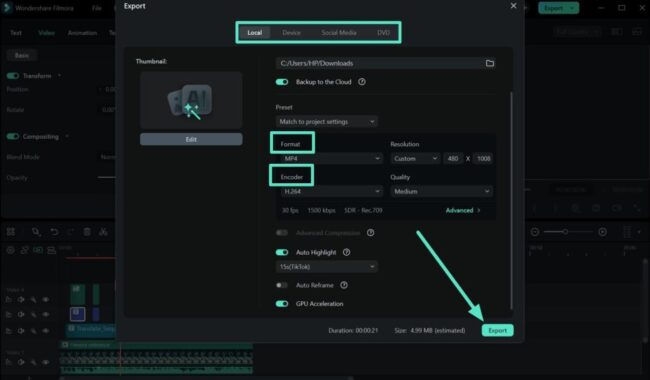
Task: Hide the Video 4 track via its eye icon
Action: click(x=46, y=300)
